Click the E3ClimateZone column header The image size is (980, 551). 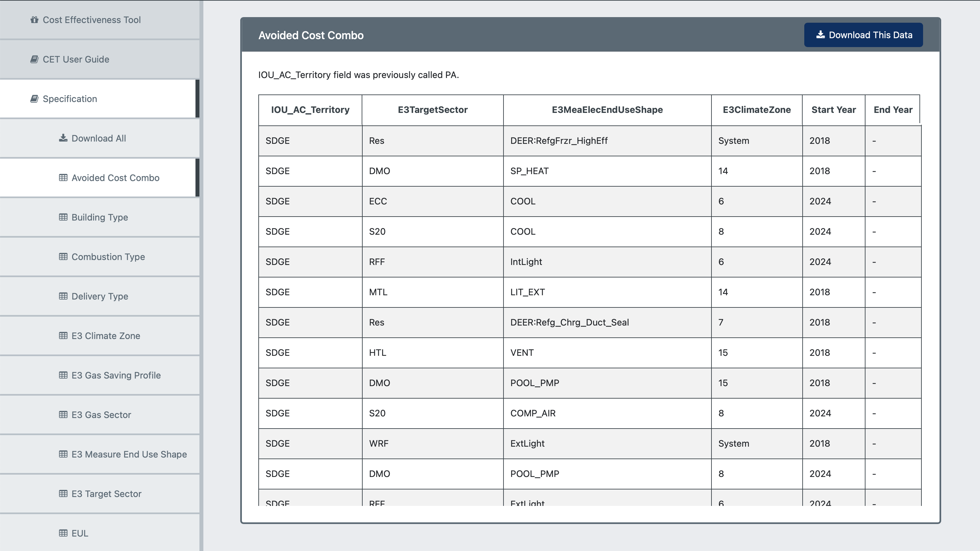pyautogui.click(x=756, y=110)
